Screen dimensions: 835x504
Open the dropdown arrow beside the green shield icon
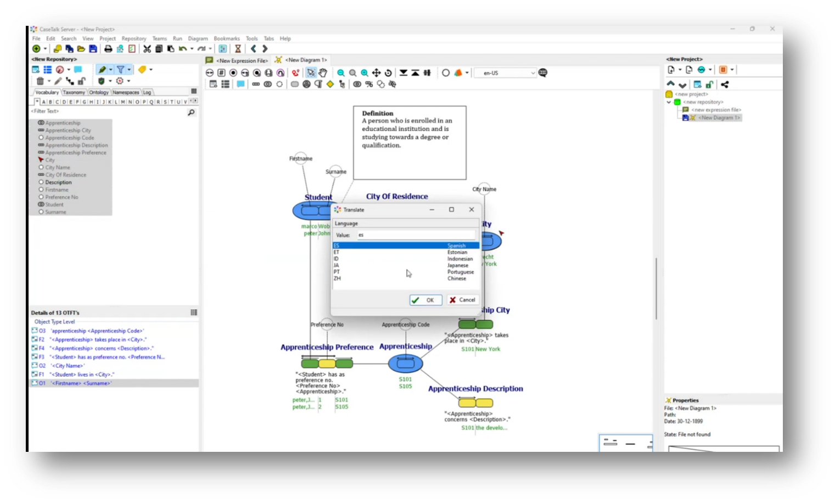(110, 81)
